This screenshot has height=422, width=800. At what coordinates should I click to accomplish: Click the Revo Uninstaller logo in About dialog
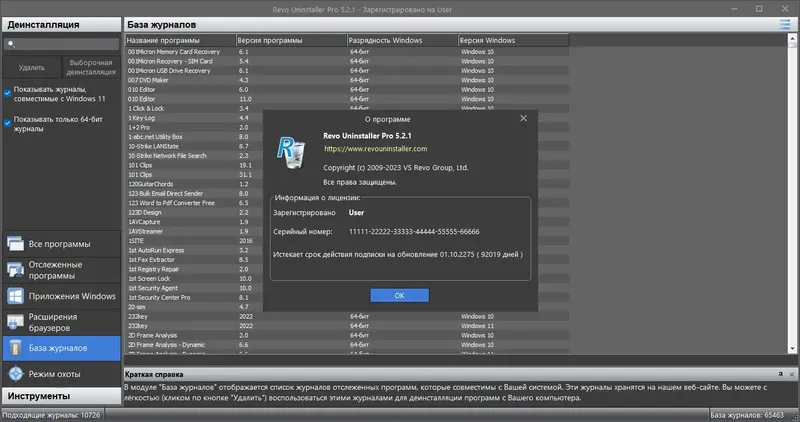291,152
